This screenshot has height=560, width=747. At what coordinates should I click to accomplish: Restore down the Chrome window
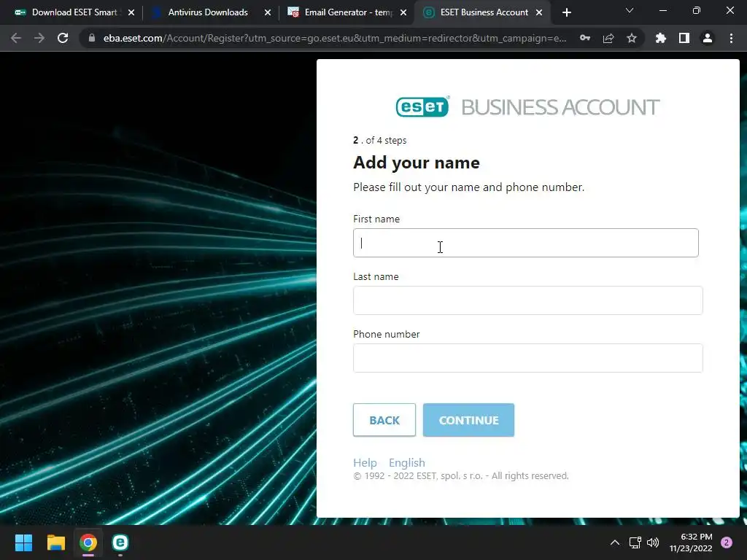(697, 10)
